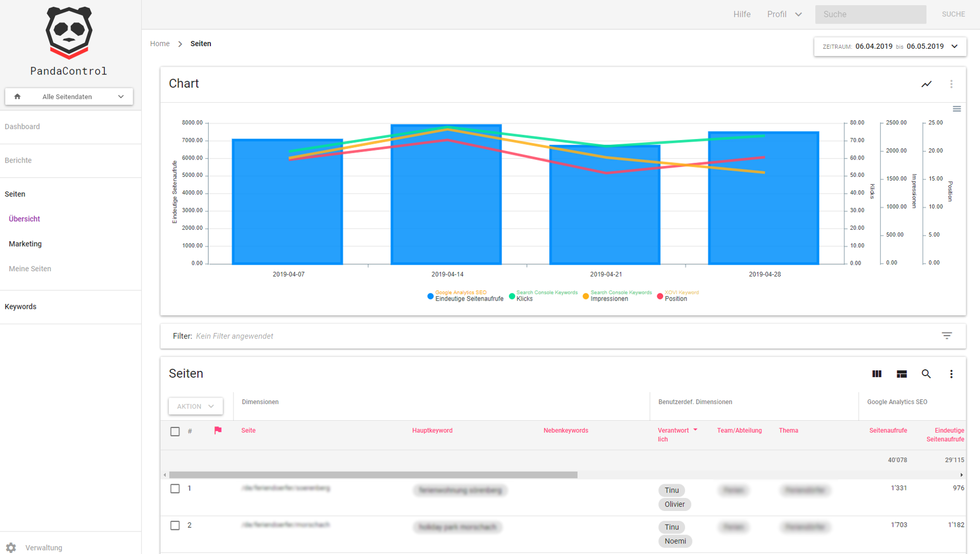Viewport: 980px width, 554px height.
Task: Toggle Impressionen legend orange swatch
Action: [x=586, y=296]
